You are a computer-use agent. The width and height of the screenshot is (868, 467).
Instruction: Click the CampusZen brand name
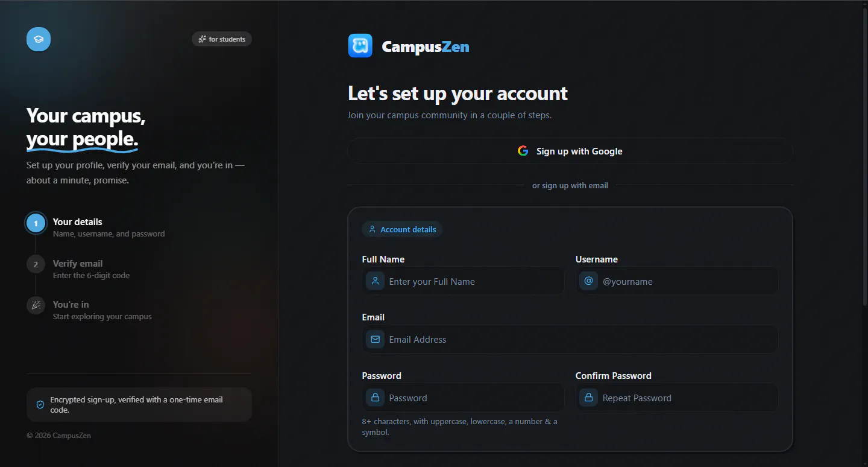(x=426, y=46)
